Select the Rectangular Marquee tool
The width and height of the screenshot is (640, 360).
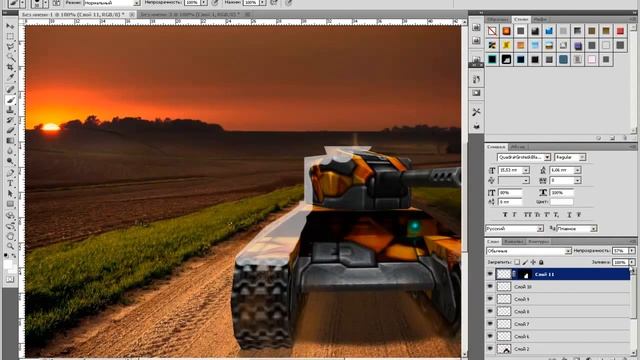point(10,37)
